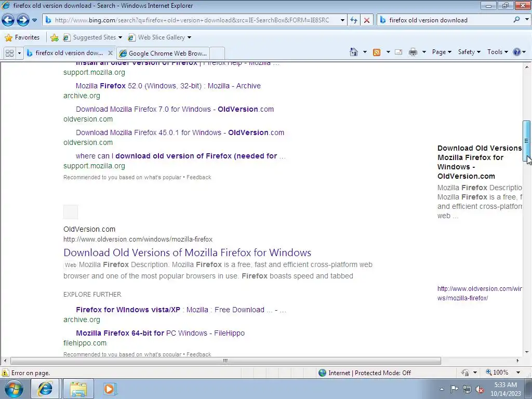Image resolution: width=532 pixels, height=399 pixels.
Task: Click sidebar heading Download Old Versions Mozilla Firefox
Action: [480, 162]
